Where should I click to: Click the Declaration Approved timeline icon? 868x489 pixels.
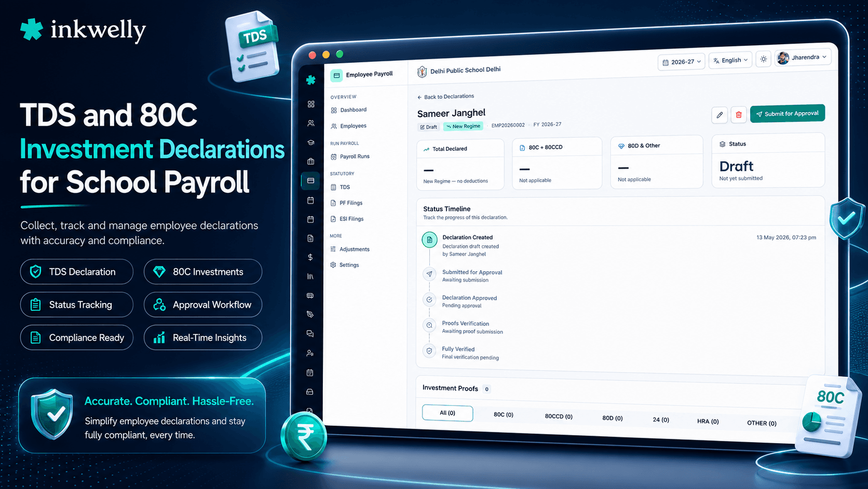(429, 299)
